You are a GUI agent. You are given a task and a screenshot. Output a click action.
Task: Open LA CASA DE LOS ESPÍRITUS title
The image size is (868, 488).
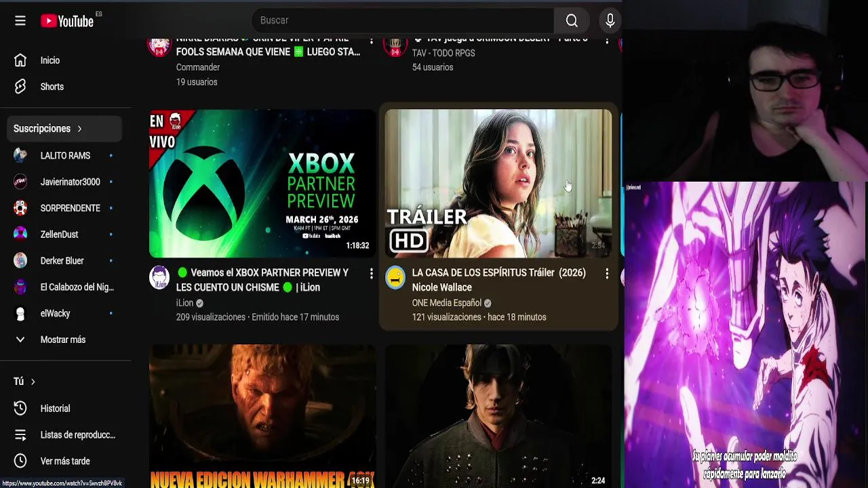(x=499, y=280)
